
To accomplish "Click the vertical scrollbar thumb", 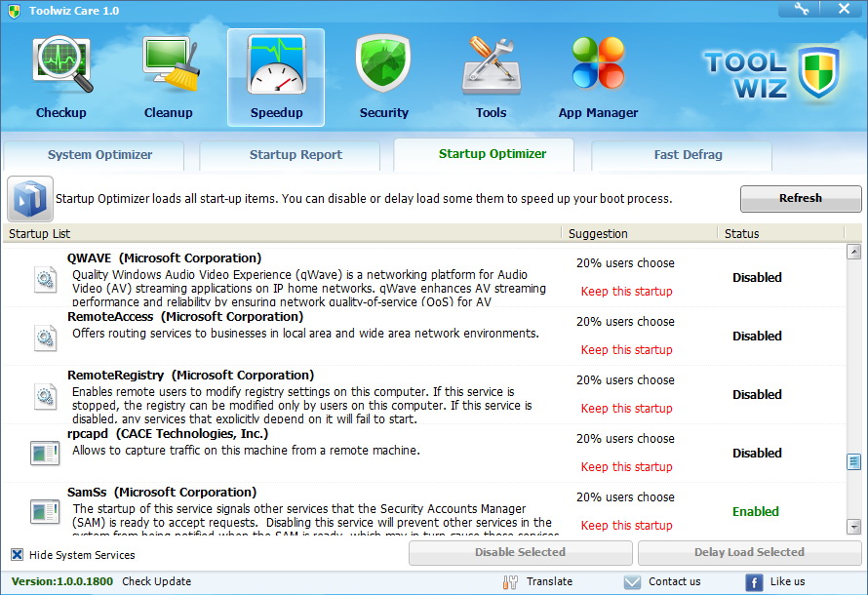I will pyautogui.click(x=853, y=461).
